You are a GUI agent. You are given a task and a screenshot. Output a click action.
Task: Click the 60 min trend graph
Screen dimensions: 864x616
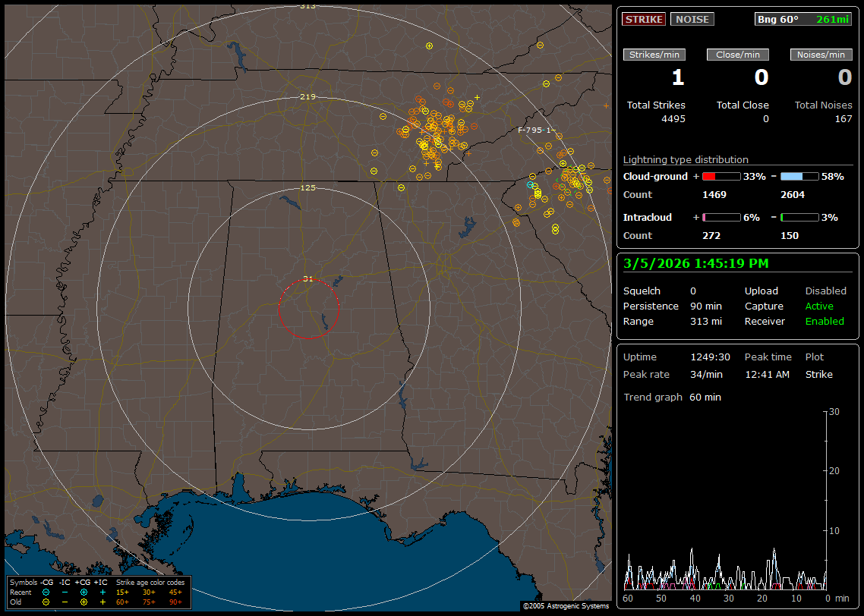(x=727, y=501)
